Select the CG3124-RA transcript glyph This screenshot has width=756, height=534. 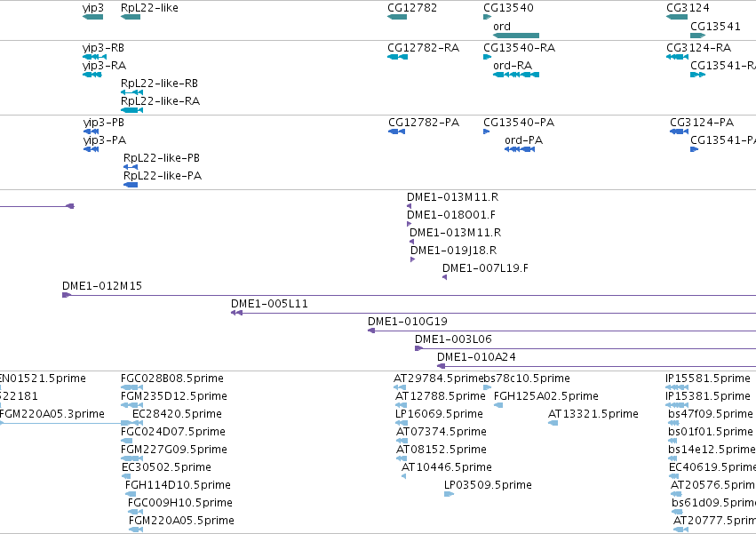pos(677,57)
